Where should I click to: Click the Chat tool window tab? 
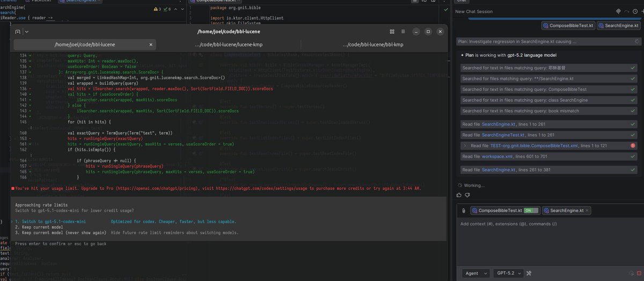point(462,2)
